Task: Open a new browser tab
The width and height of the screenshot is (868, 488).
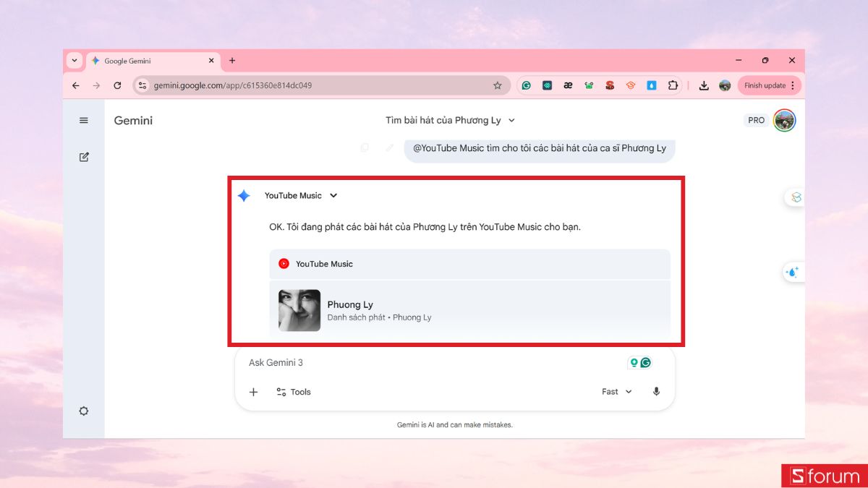Action: [x=232, y=61]
